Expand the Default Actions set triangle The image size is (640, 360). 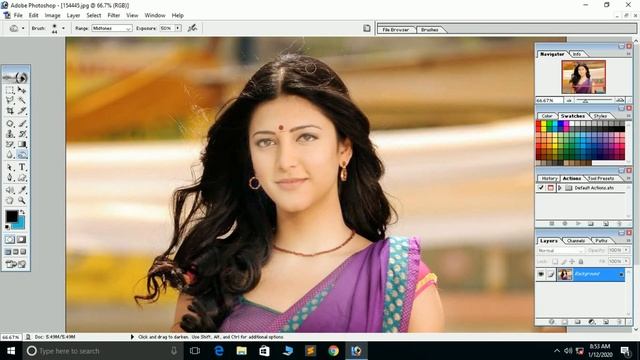tap(560, 188)
